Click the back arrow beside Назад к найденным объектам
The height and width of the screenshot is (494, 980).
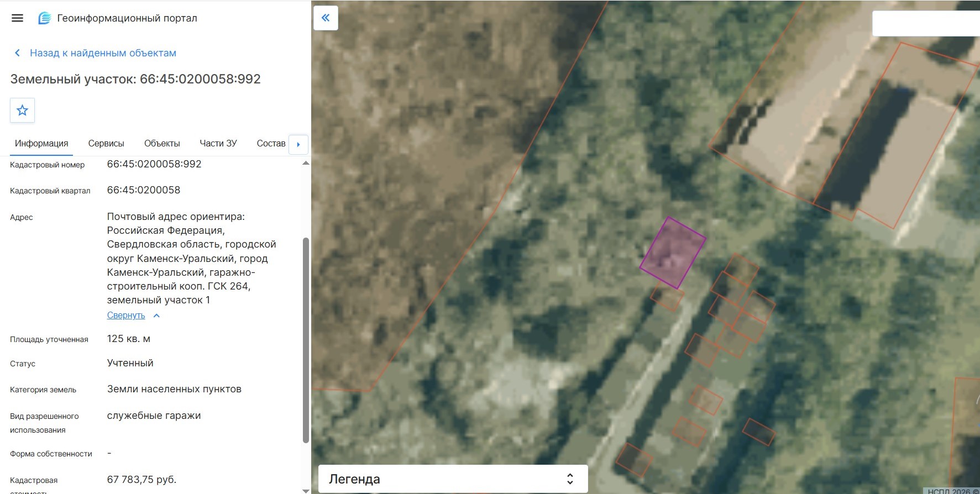(x=17, y=53)
